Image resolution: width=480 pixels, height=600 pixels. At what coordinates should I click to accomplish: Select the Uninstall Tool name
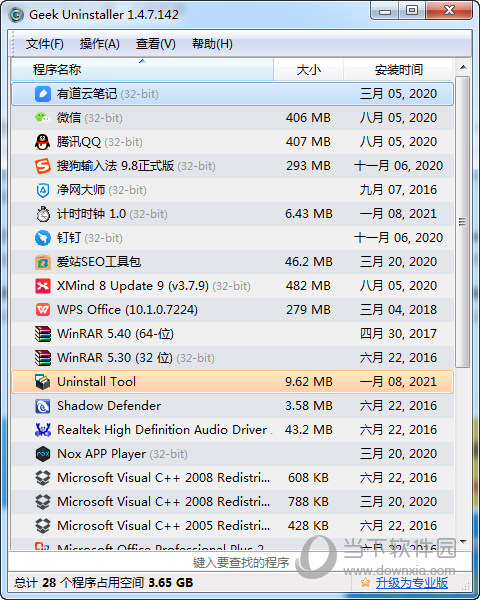tap(96, 382)
